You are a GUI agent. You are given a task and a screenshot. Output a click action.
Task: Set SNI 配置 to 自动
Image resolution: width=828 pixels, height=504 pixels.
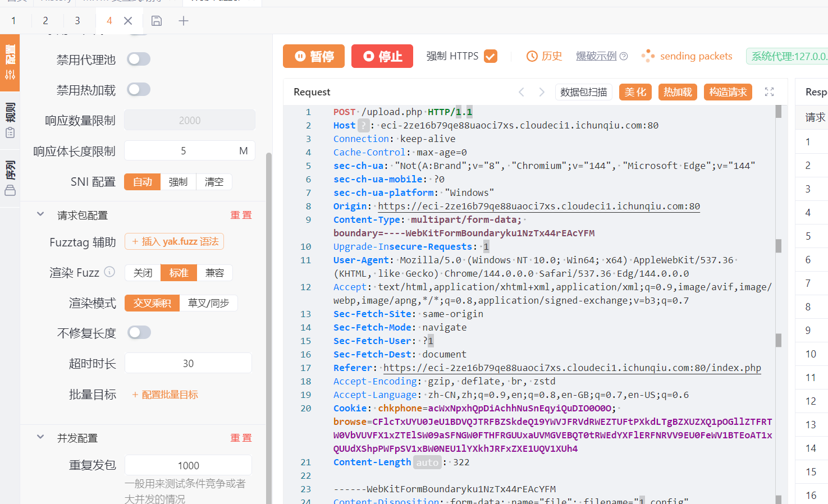143,182
